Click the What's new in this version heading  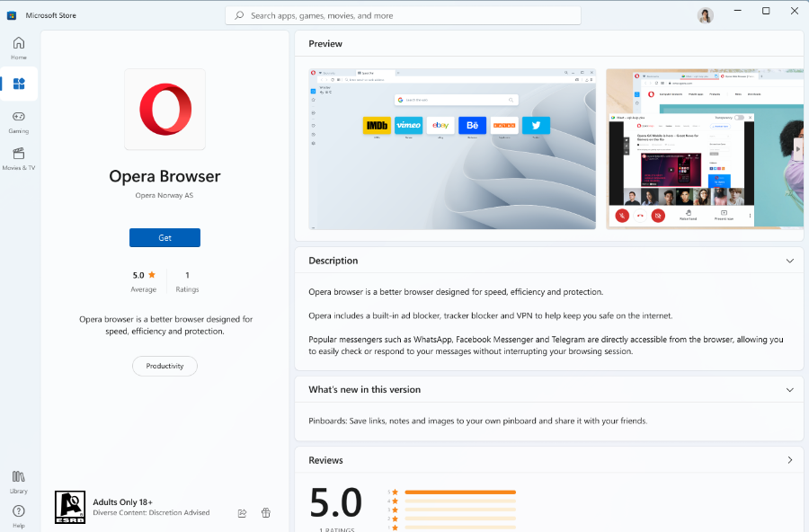365,390
